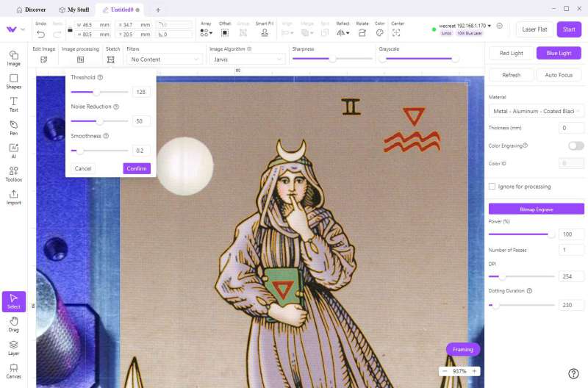Open Image processing tool

point(81,60)
